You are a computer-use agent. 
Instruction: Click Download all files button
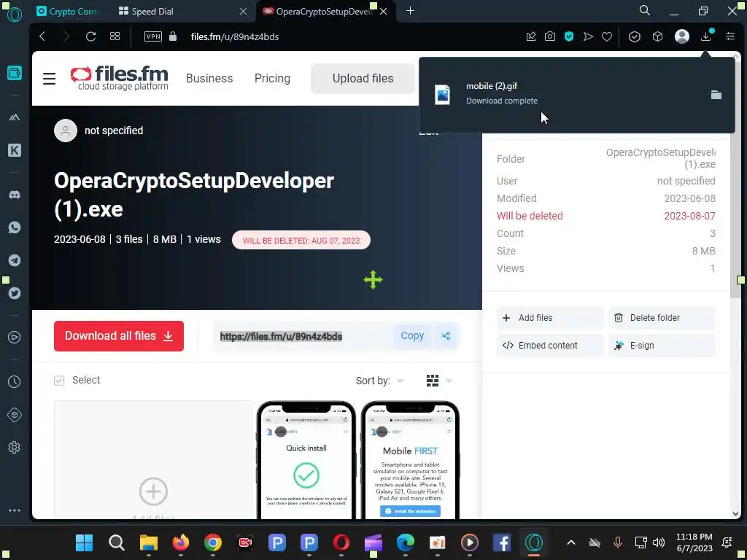pyautogui.click(x=119, y=336)
